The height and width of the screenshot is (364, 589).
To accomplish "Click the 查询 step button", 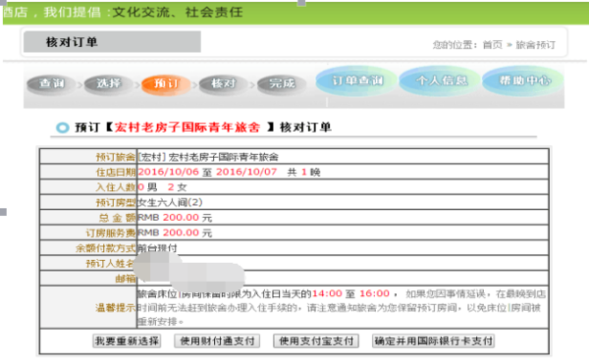I will pyautogui.click(x=51, y=83).
